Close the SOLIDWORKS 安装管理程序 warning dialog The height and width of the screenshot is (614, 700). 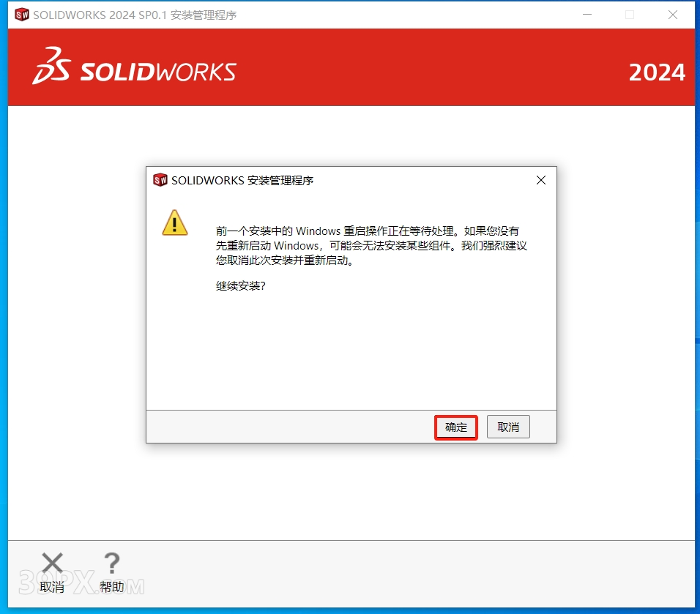[540, 180]
